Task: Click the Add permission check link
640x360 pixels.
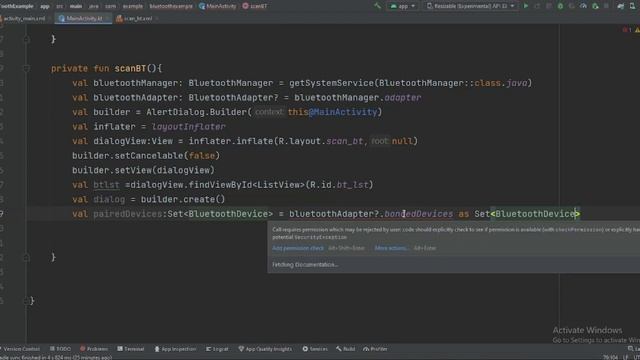Action: point(298,248)
